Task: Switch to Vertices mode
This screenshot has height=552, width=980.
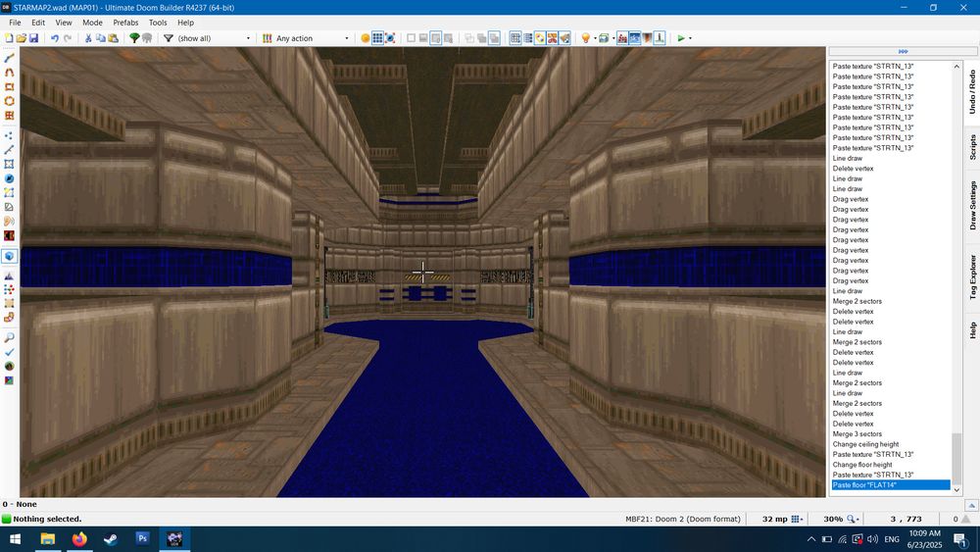Action: pyautogui.click(x=9, y=135)
